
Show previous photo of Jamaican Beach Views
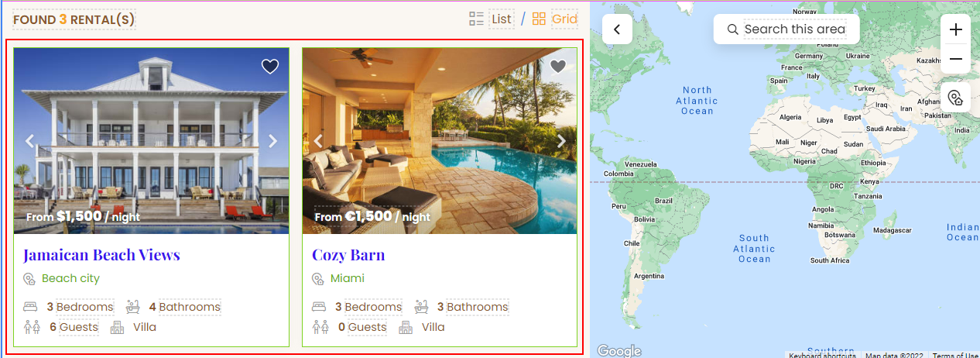point(30,141)
